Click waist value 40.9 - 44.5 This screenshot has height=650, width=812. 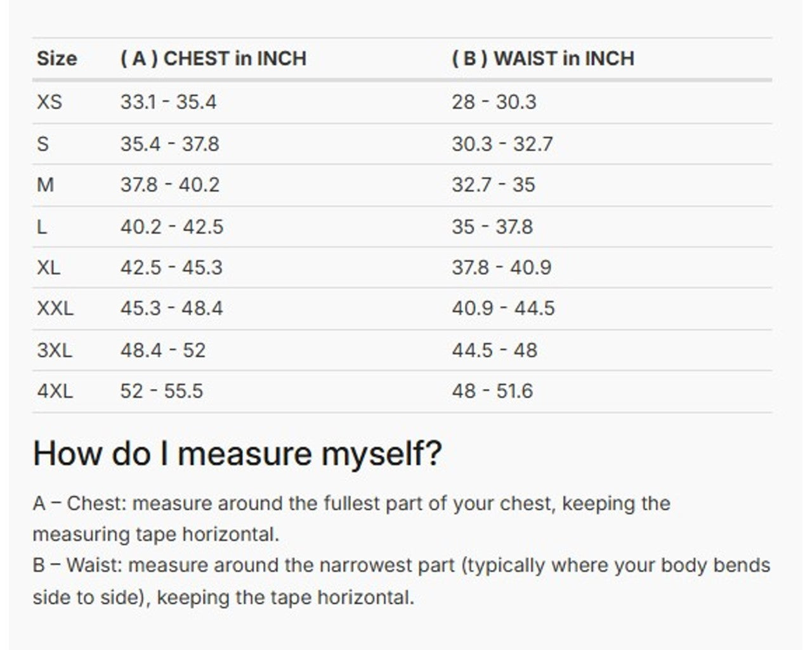503,308
